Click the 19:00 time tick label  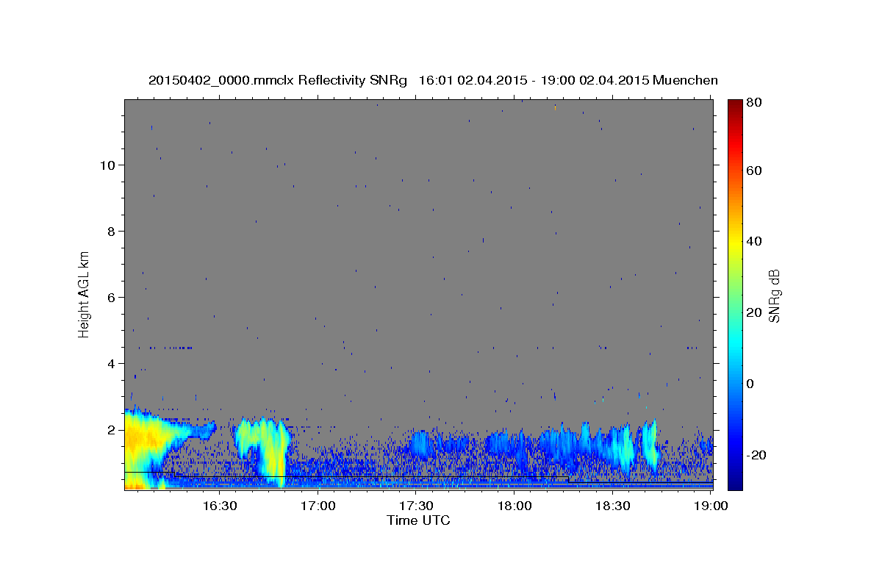click(x=710, y=506)
